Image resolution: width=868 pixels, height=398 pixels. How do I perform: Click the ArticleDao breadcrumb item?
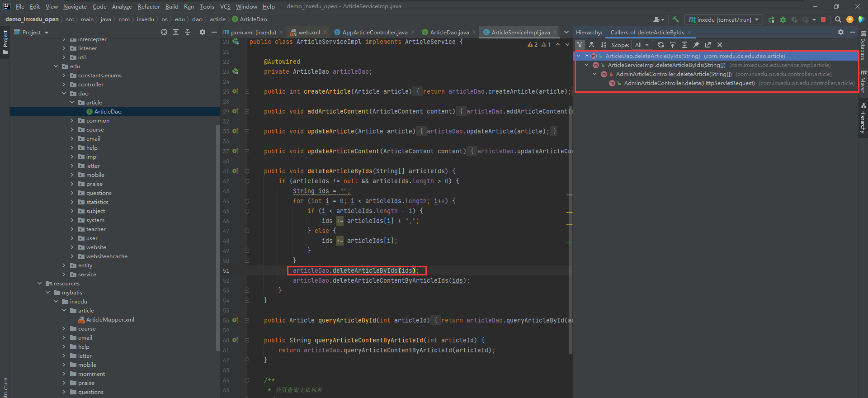250,19
